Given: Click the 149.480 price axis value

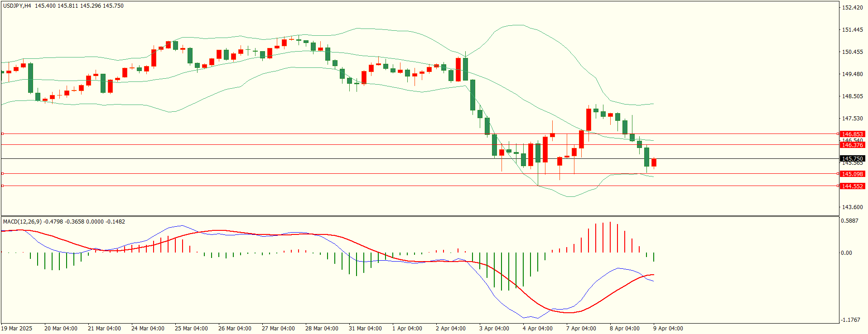Looking at the screenshot, I should click(852, 74).
